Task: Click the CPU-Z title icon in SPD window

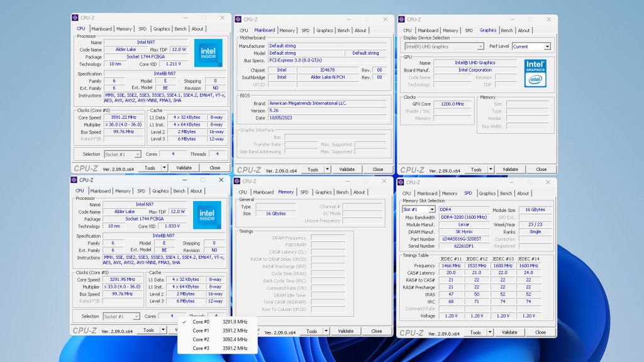Action: pos(401,182)
